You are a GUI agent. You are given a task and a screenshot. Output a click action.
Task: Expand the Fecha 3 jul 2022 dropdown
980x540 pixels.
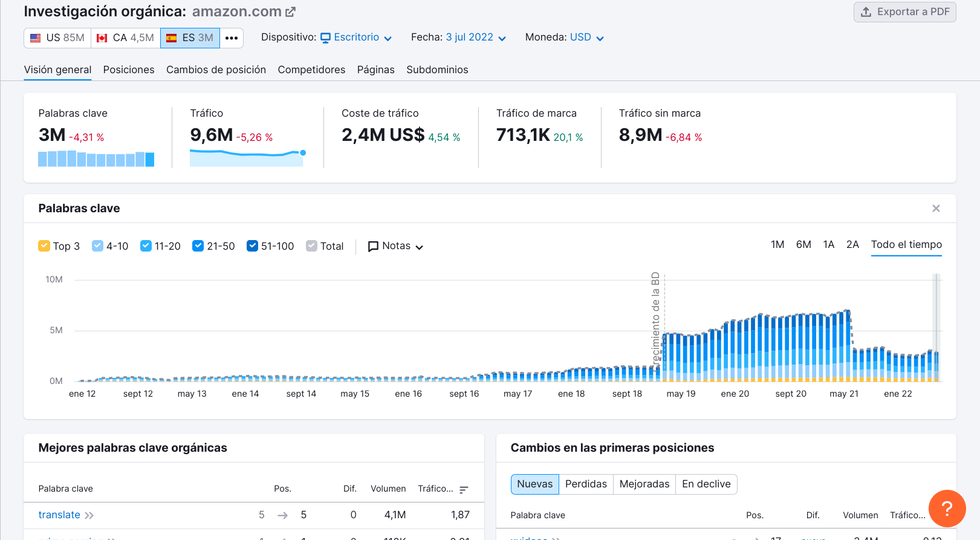[x=475, y=37]
